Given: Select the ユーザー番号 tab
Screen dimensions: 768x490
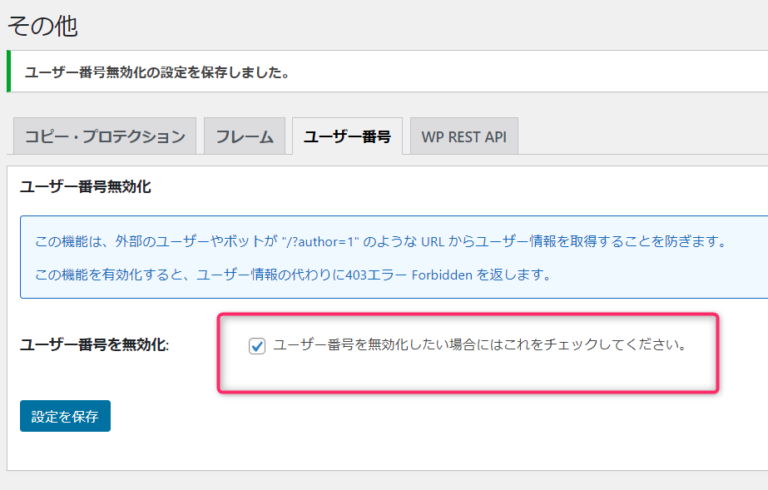Looking at the screenshot, I should 347,136.
